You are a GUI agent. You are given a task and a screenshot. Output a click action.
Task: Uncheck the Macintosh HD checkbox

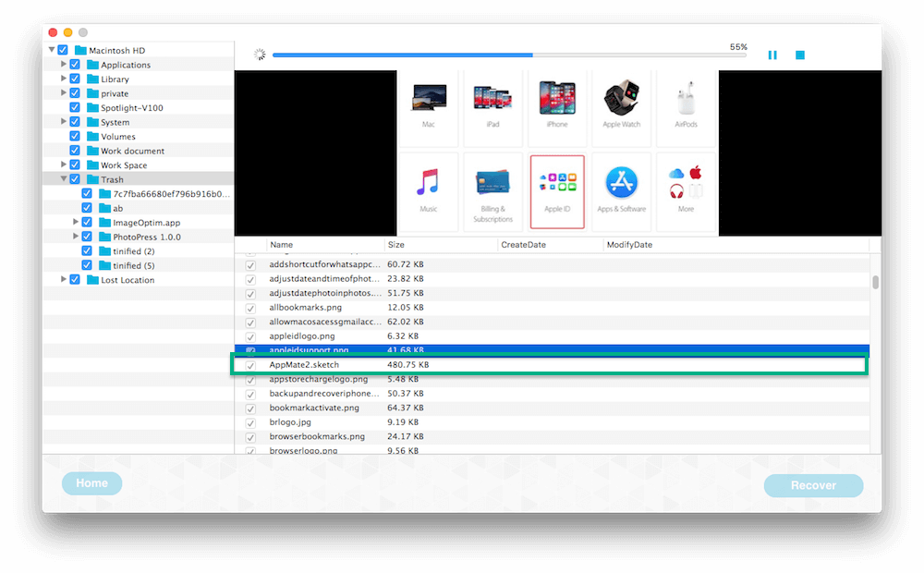[x=63, y=50]
